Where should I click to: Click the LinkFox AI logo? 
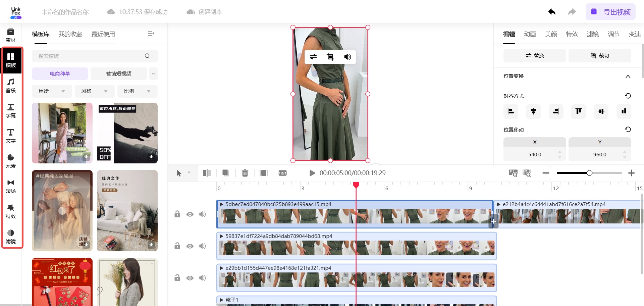16,13
